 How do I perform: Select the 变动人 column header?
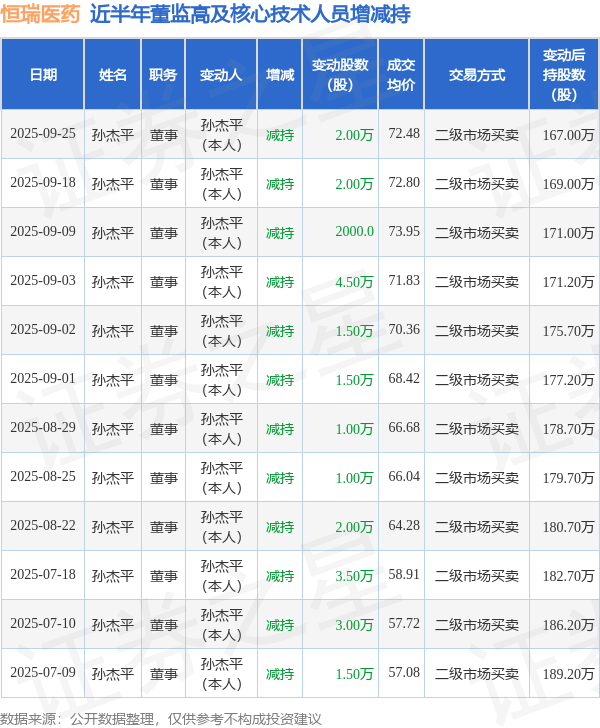pyautogui.click(x=221, y=75)
